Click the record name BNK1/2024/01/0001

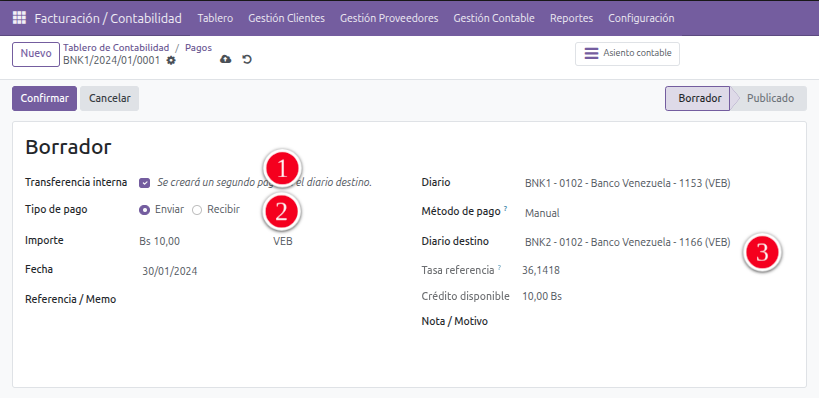(111, 60)
